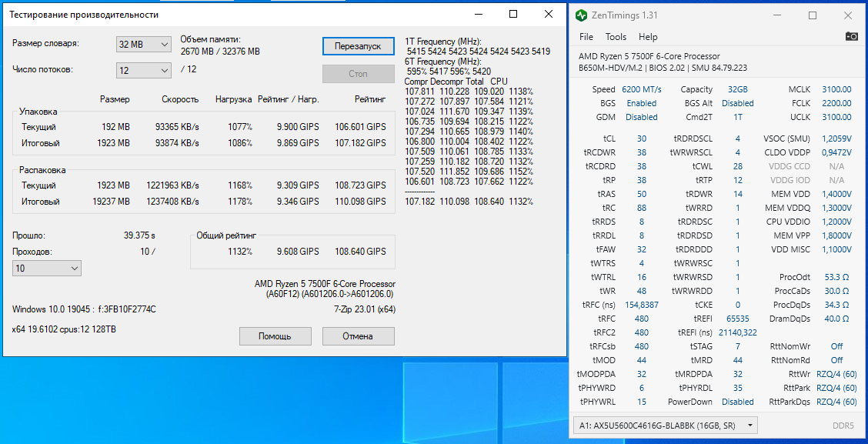The height and width of the screenshot is (444, 868).
Task: Click the Помощь help button
Action: [275, 336]
